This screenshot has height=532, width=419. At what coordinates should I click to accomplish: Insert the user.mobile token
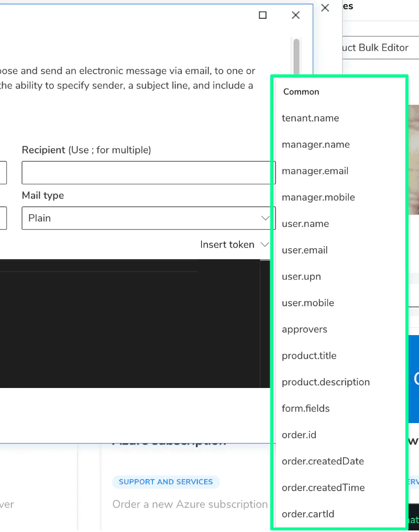point(308,303)
